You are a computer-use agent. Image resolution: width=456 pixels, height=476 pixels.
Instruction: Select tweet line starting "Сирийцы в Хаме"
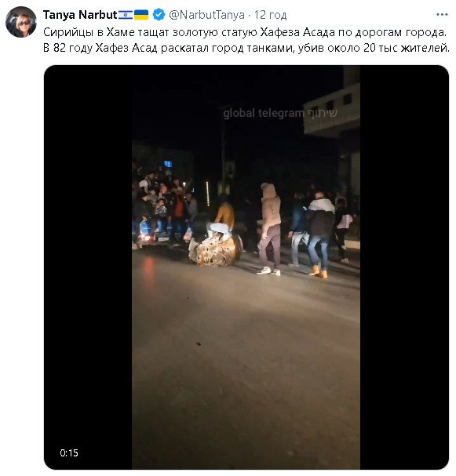[245, 32]
